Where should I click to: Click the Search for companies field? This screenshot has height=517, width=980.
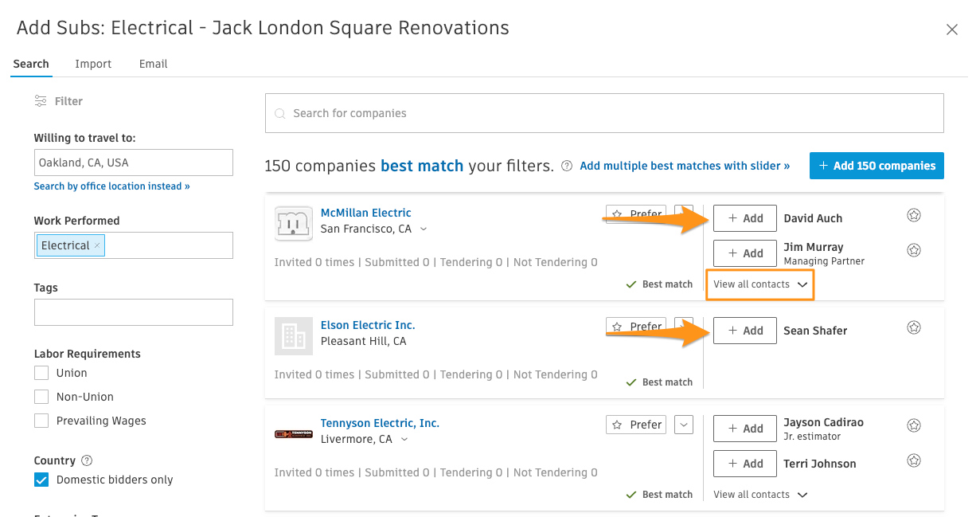point(604,113)
